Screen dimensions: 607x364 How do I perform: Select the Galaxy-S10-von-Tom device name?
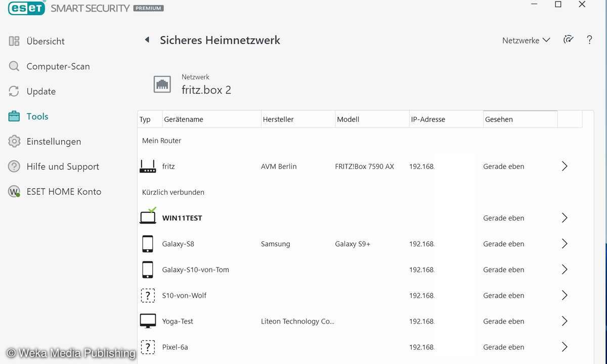tap(196, 269)
